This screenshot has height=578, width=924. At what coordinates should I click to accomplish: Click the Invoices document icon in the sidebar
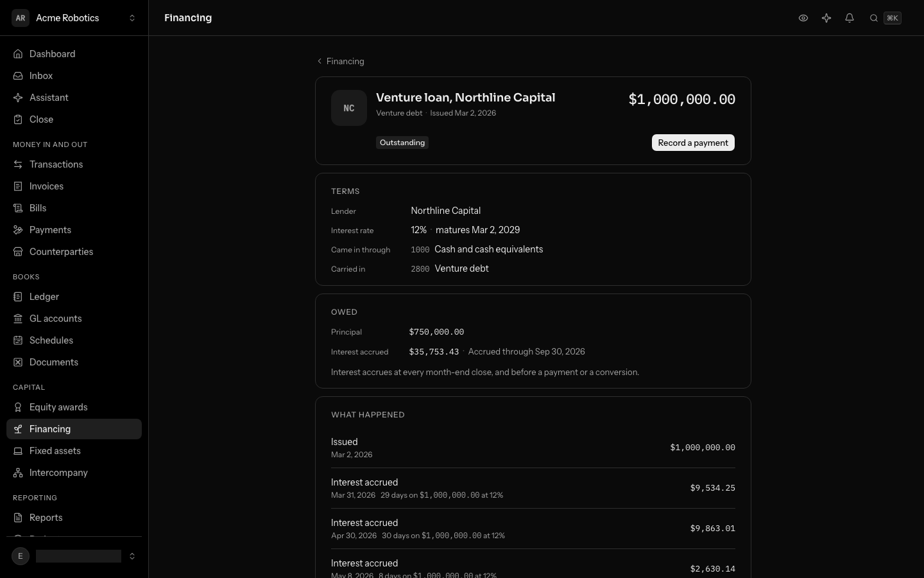click(x=18, y=186)
